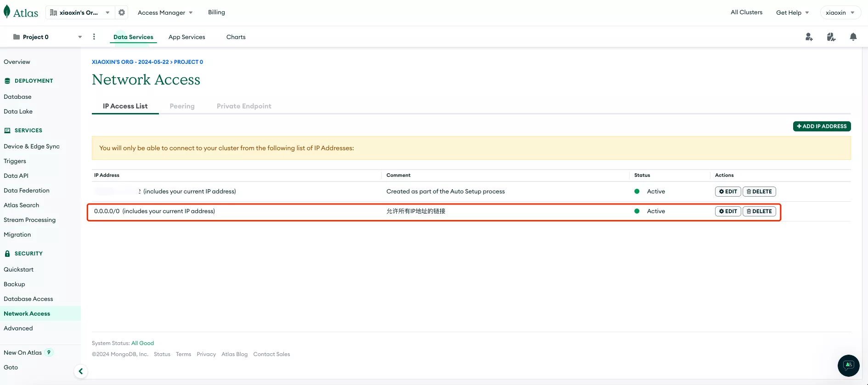This screenshot has width=868, height=385.
Task: Click the Atlas leaf logo
Action: [7, 12]
